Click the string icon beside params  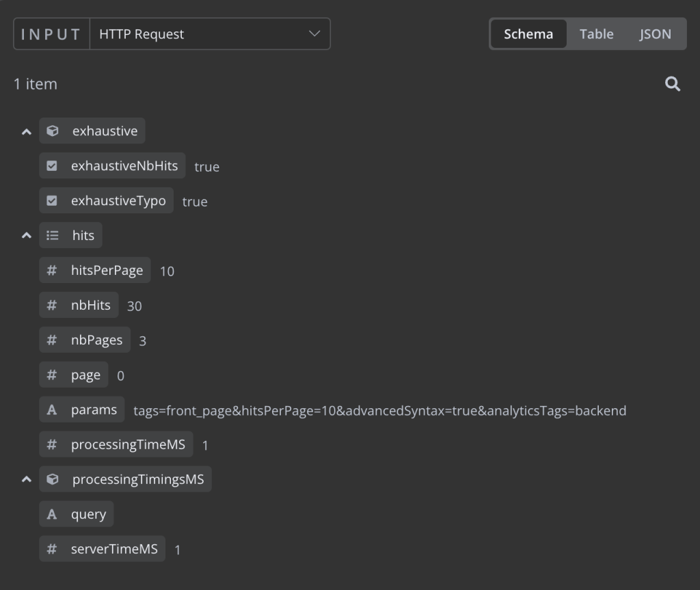(x=51, y=410)
